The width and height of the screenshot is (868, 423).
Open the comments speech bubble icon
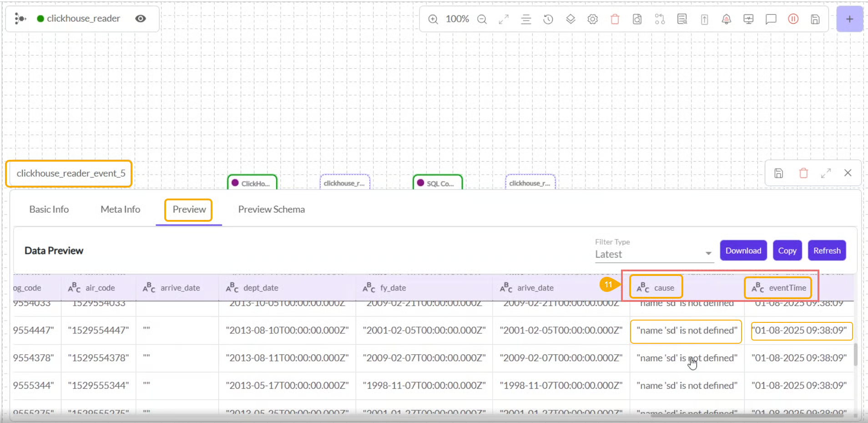771,19
